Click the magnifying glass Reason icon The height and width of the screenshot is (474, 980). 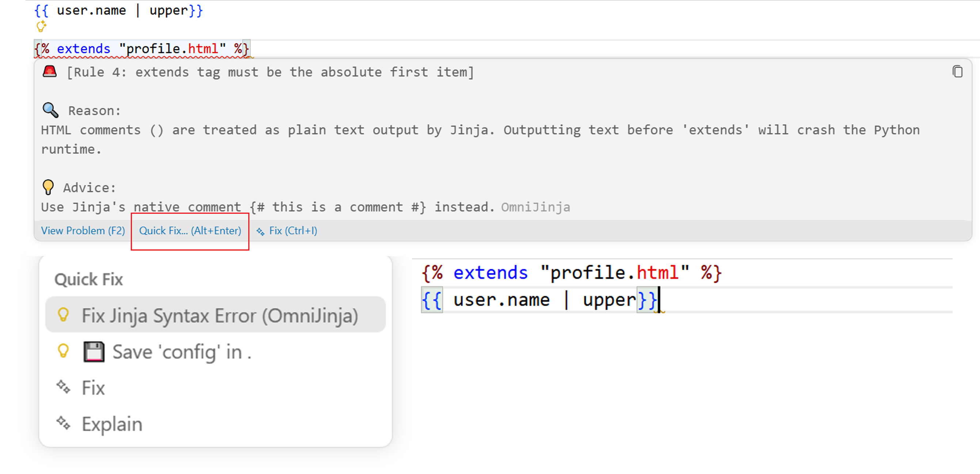[50, 110]
